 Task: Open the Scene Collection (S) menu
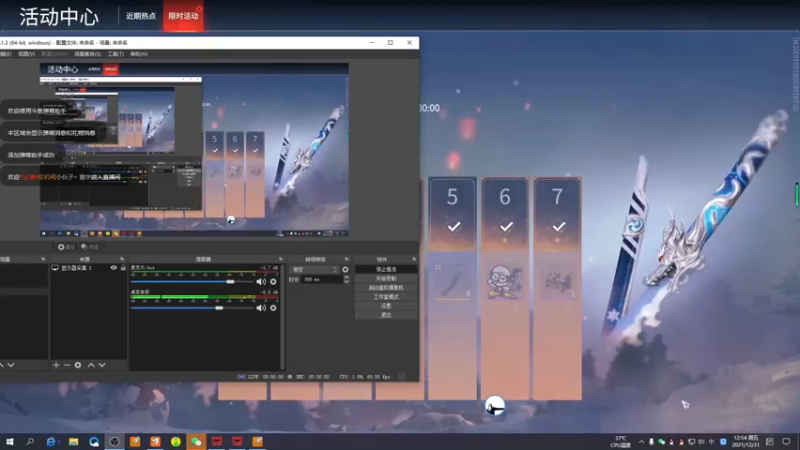pos(87,54)
